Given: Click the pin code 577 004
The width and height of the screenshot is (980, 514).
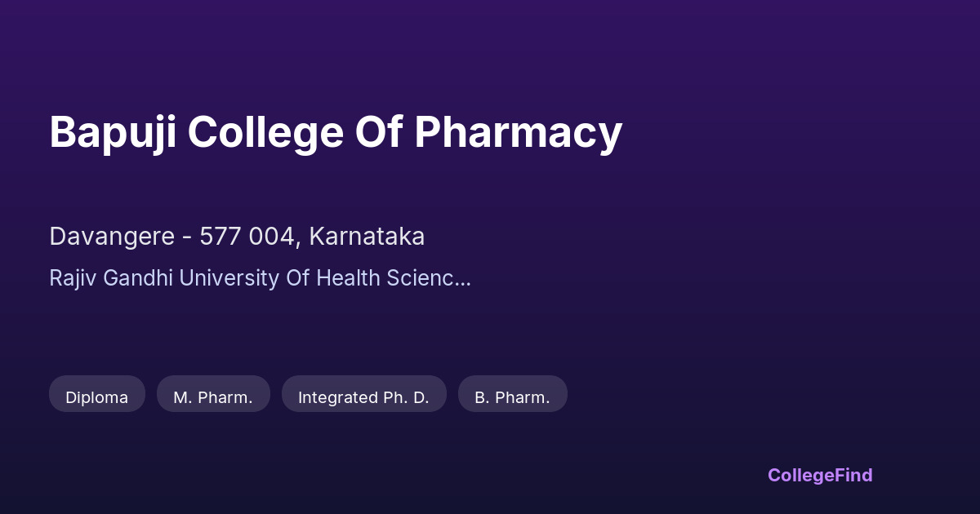Looking at the screenshot, I should click(248, 237).
